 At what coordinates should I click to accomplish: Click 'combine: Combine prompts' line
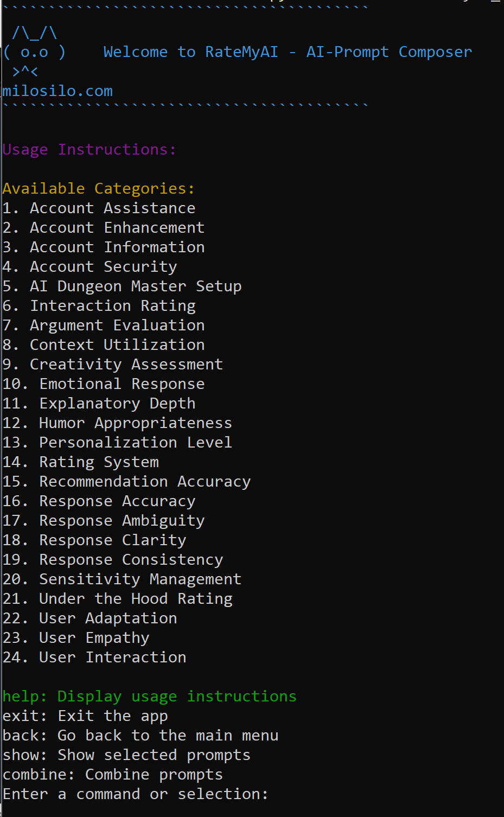click(113, 774)
